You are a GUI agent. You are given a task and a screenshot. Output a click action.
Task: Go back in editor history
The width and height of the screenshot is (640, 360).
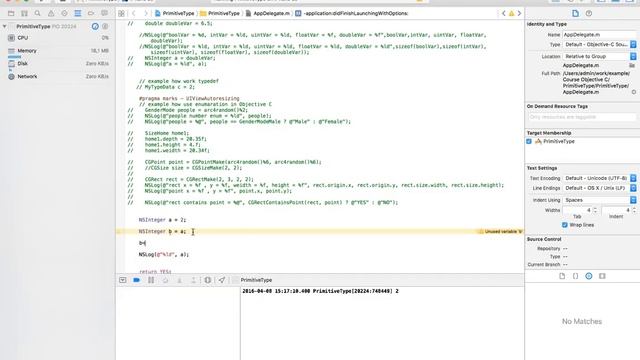pyautogui.click(x=133, y=13)
